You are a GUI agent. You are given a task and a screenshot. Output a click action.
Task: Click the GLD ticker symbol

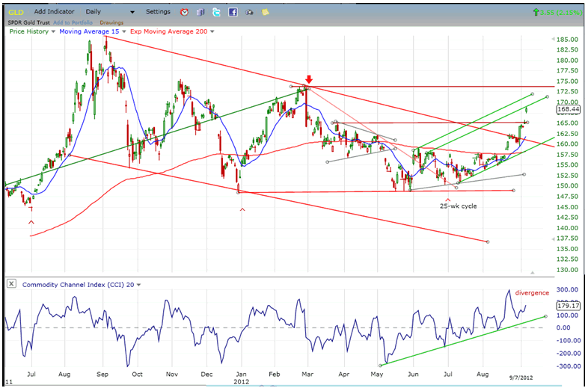click(17, 13)
